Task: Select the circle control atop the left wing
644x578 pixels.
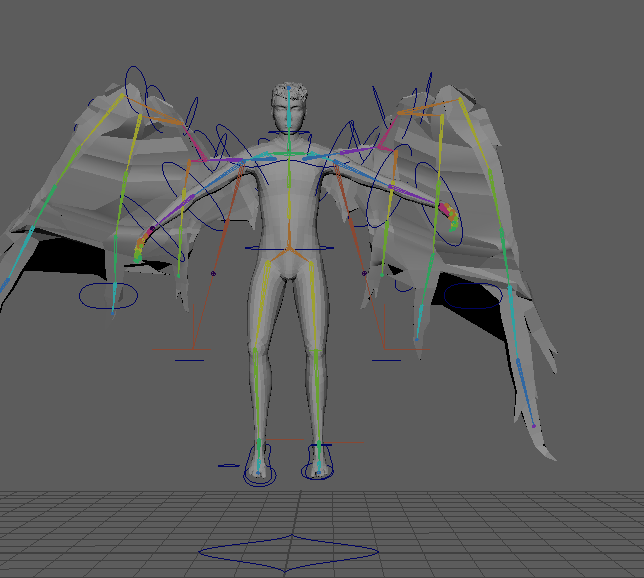Action: coord(135,86)
